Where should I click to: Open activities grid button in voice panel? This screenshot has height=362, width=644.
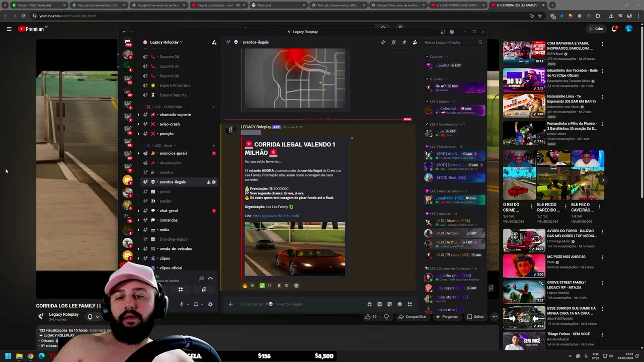181,290
